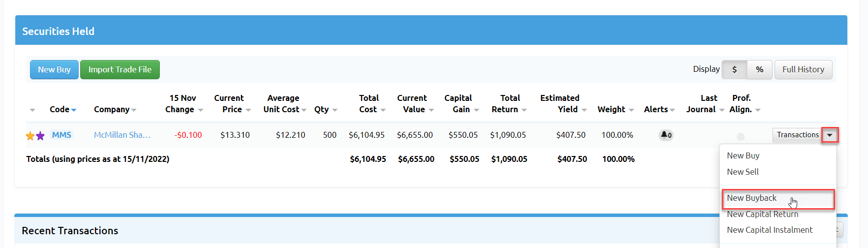
Task: Switch display to dollar values
Action: point(734,69)
